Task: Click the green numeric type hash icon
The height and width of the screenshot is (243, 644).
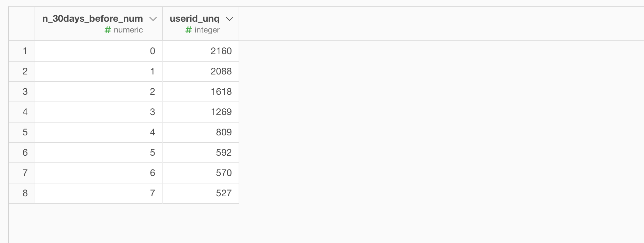Action: pos(108,30)
